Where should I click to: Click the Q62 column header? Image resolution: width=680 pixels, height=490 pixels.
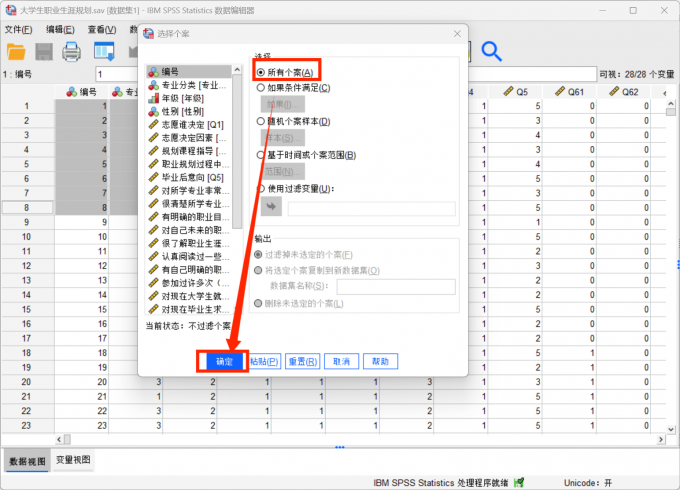click(624, 92)
